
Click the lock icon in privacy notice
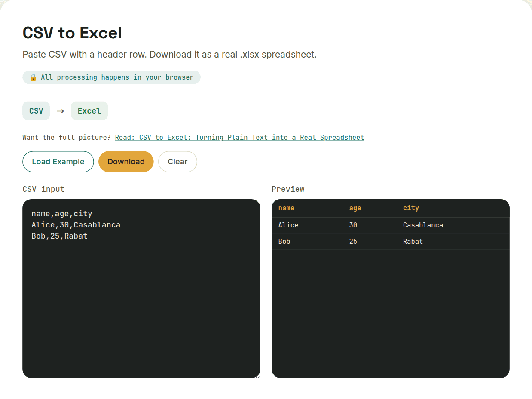(33, 77)
